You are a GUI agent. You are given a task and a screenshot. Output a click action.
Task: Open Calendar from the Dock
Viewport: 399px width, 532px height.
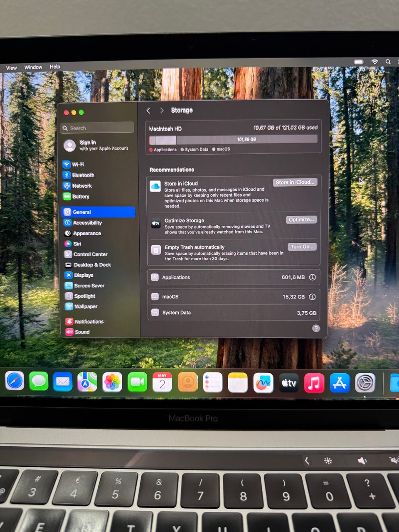[162, 382]
